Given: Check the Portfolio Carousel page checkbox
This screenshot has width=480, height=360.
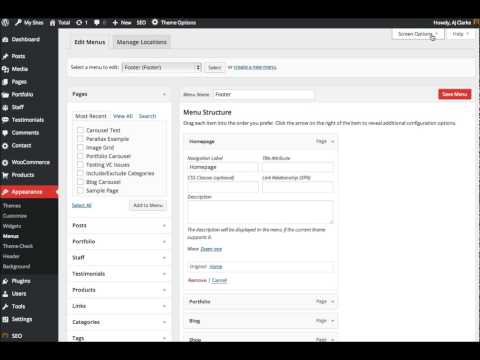Looking at the screenshot, I should 80,156.
